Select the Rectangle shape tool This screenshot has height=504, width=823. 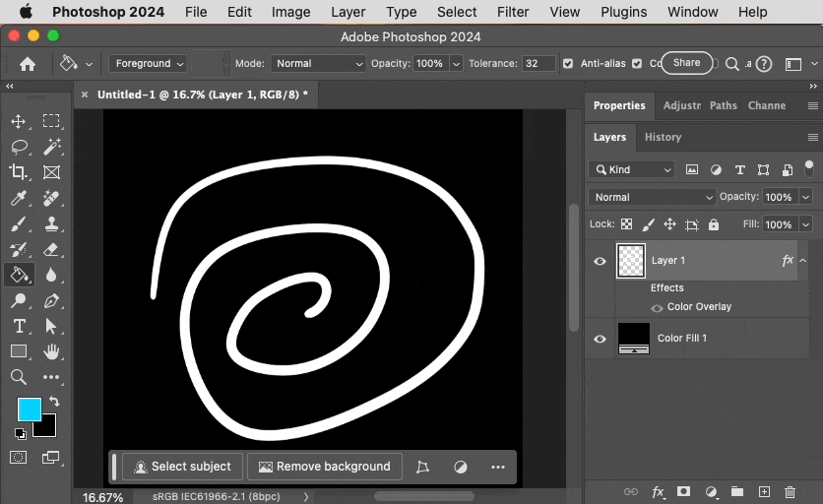click(x=19, y=351)
